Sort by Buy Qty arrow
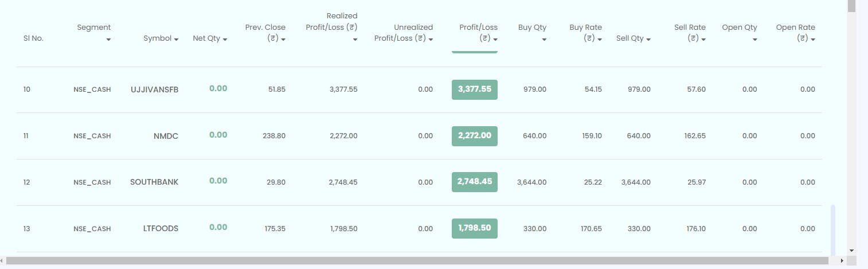 (544, 40)
